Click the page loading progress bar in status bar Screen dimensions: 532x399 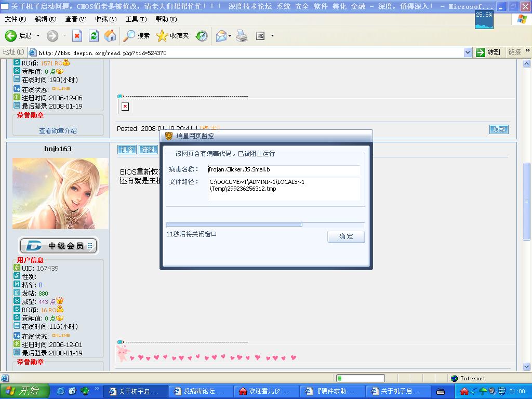[x=361, y=378]
